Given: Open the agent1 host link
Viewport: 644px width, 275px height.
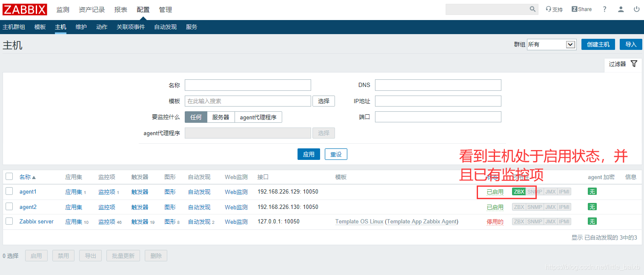Looking at the screenshot, I should (28, 192).
